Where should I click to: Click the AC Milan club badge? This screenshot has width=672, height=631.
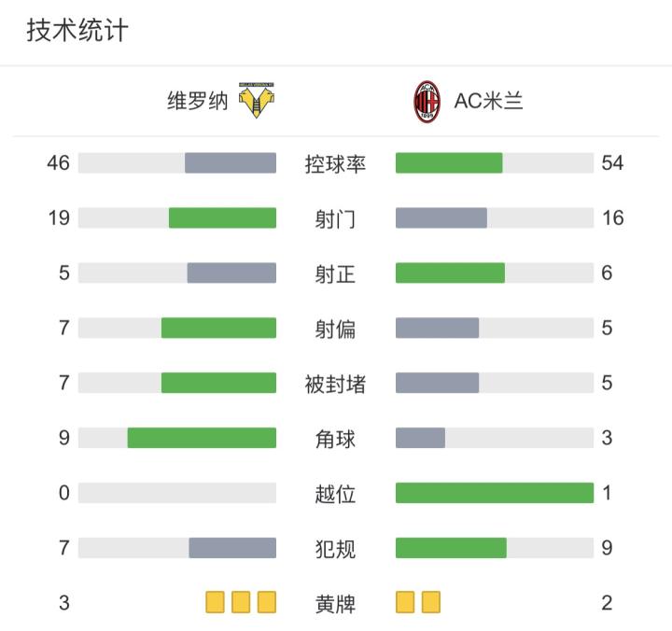pyautogui.click(x=427, y=102)
